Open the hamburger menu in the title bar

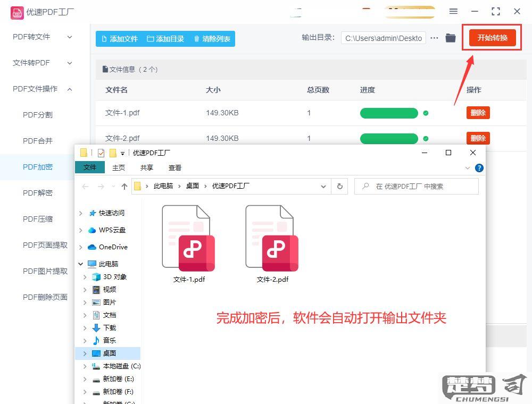[453, 12]
